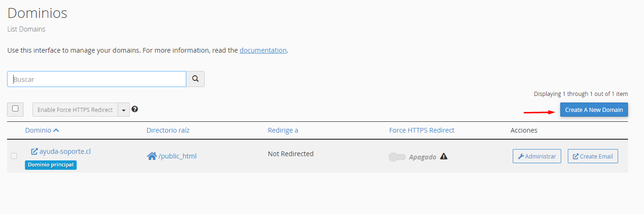Image resolution: width=644 pixels, height=214 pixels.
Task: Open the documentation link
Action: pyautogui.click(x=263, y=50)
